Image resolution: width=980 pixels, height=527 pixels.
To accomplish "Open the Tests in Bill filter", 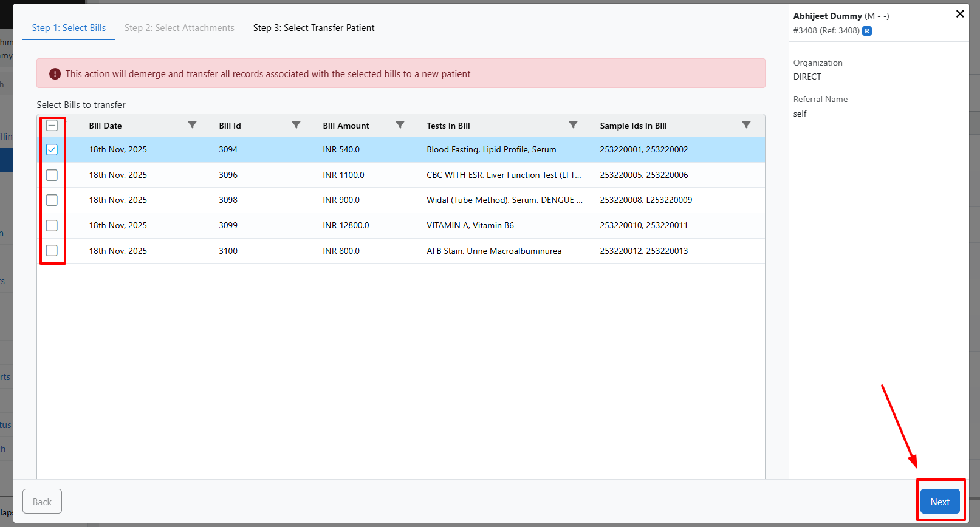I will click(572, 125).
